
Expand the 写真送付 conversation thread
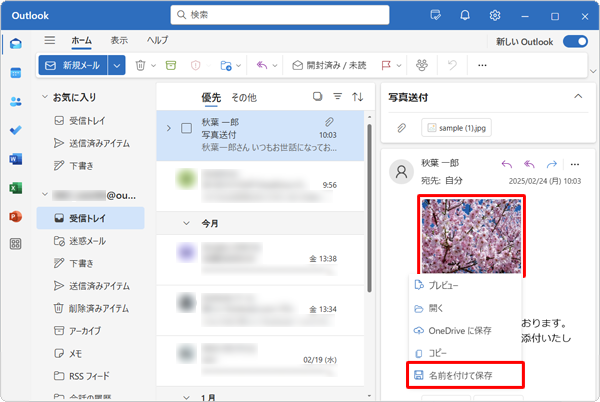pos(169,128)
